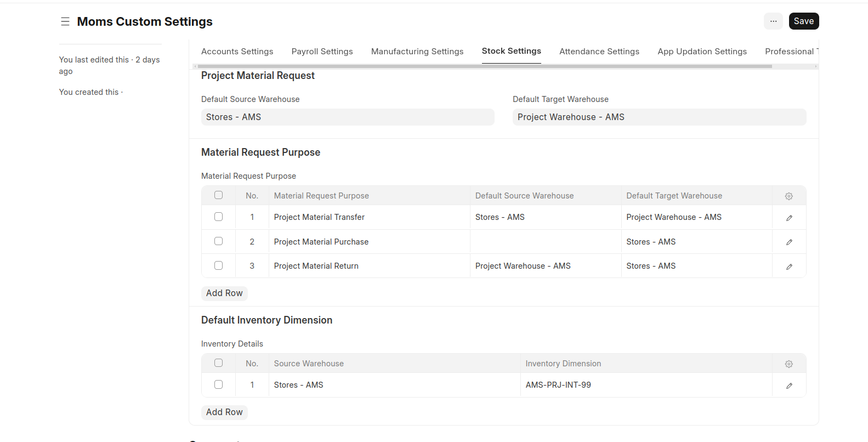
Task: Edit the Project Material Return row
Action: (x=788, y=267)
